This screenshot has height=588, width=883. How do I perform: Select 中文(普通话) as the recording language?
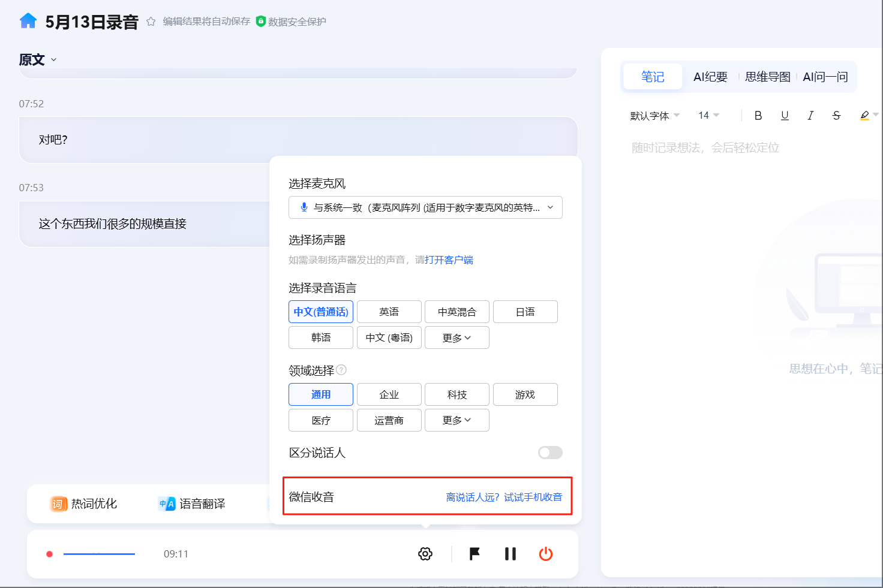tap(321, 312)
